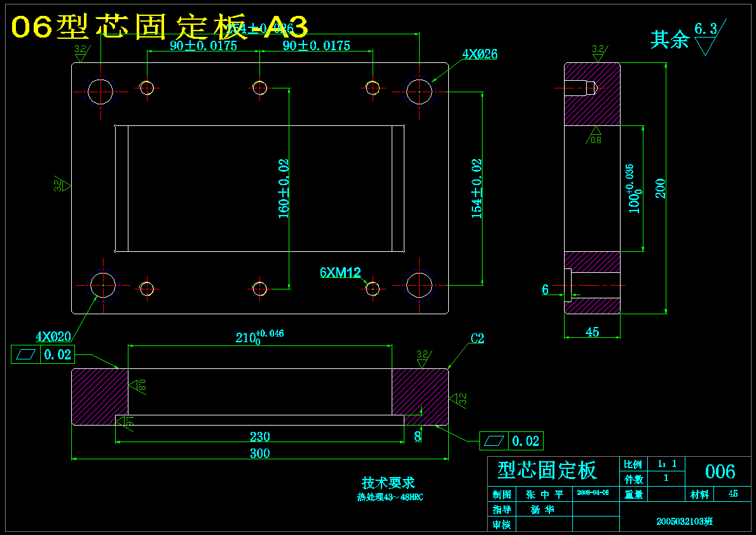This screenshot has height=535, width=756.
Task: Click the '审核' label cell
Action: click(502, 524)
